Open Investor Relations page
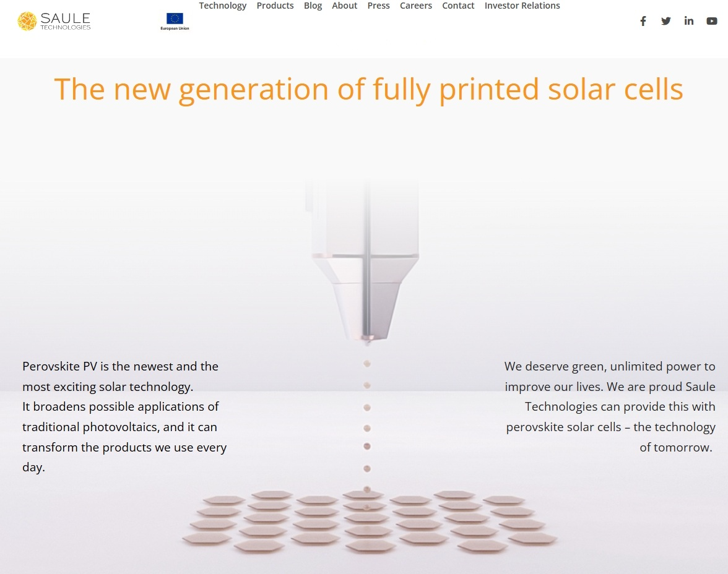This screenshot has width=728, height=574. coord(522,6)
